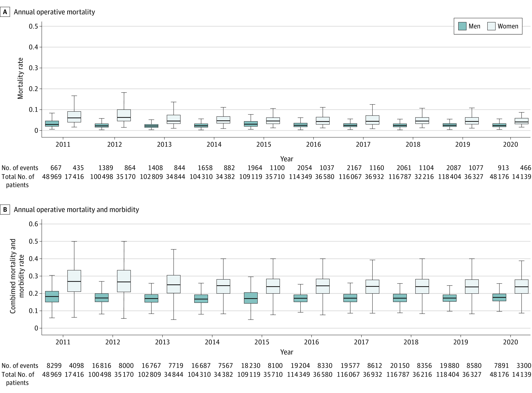
Task: Click event count 20150 in panel B
Action: pos(400,366)
